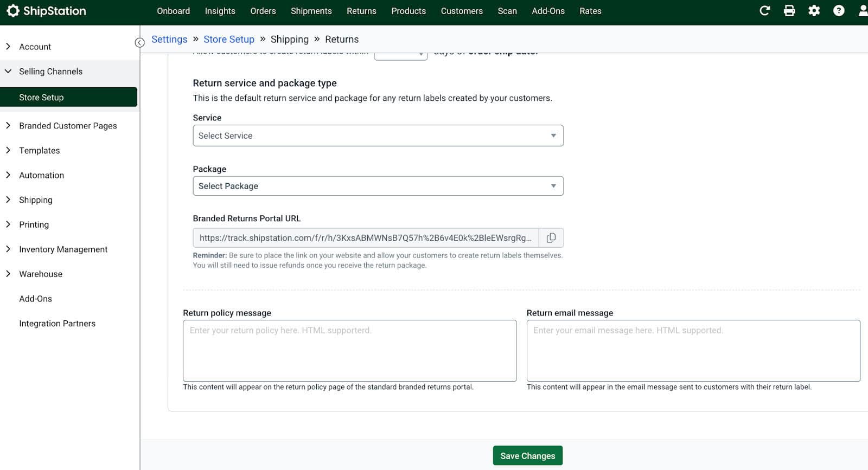Screen dimensions: 868x470
Task: Focus the Return email message box
Action: 693,351
